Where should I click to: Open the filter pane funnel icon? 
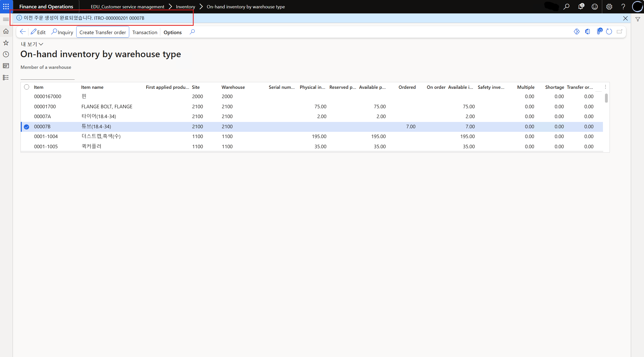pyautogui.click(x=638, y=19)
